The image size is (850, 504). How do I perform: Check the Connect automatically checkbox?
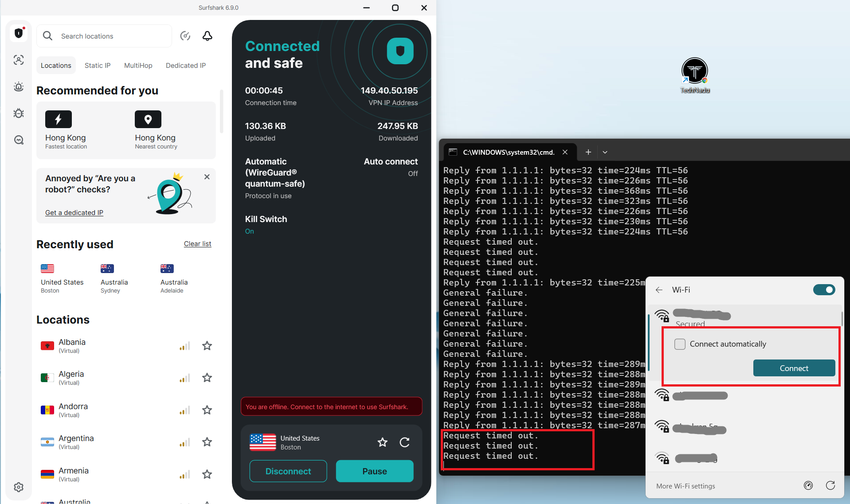tap(680, 344)
